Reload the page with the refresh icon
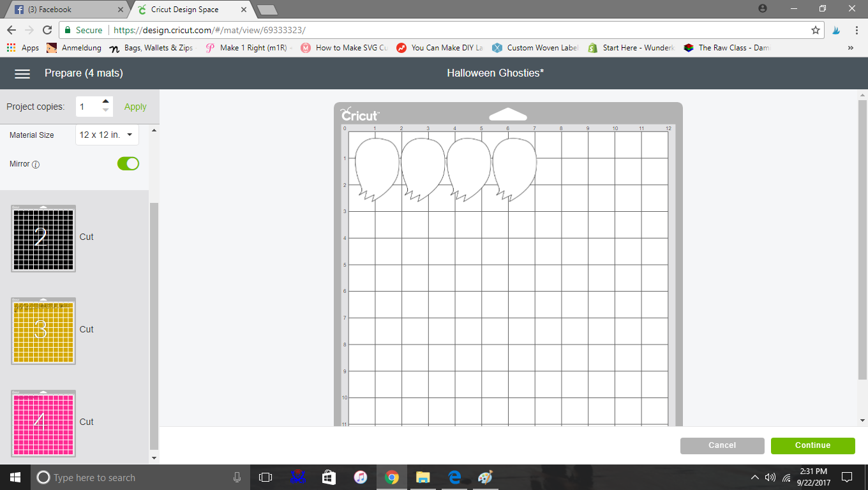 47,30
